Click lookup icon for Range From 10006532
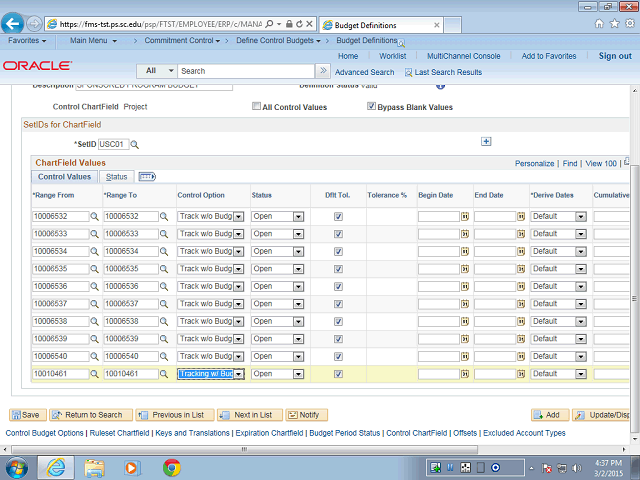Screen dimensions: 640x480 tap(96, 216)
